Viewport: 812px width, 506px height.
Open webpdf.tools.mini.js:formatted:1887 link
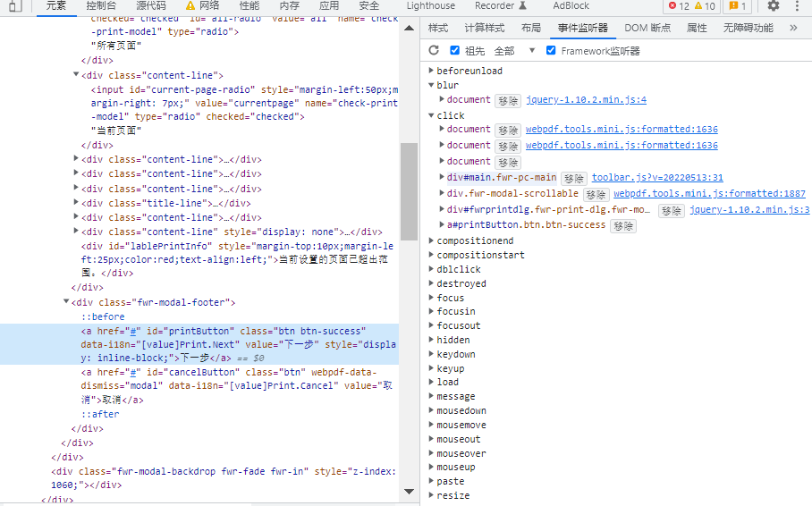(x=709, y=193)
